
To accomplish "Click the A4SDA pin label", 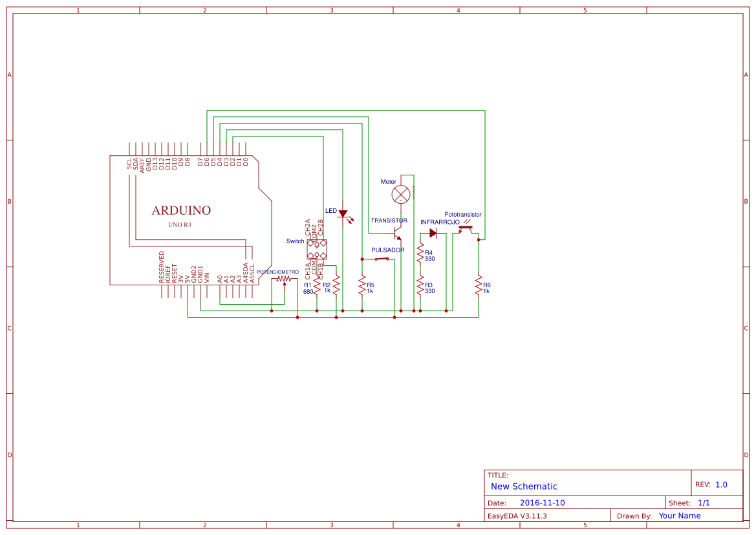I will click(245, 272).
